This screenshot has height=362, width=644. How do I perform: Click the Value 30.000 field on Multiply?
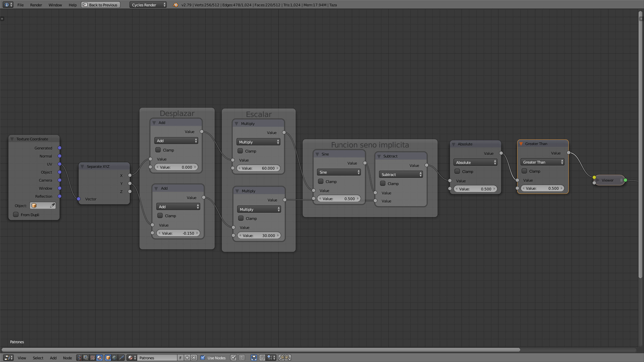coord(259,236)
